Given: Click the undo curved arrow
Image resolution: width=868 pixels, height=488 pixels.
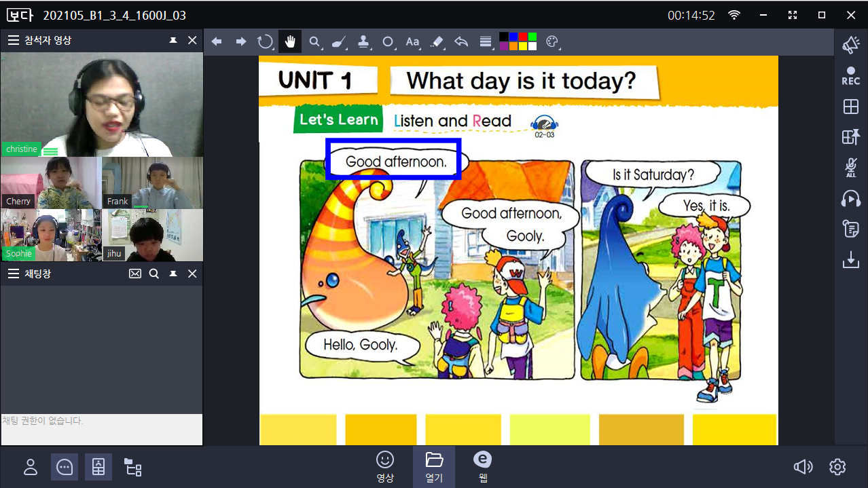Looking at the screenshot, I should click(x=461, y=41).
